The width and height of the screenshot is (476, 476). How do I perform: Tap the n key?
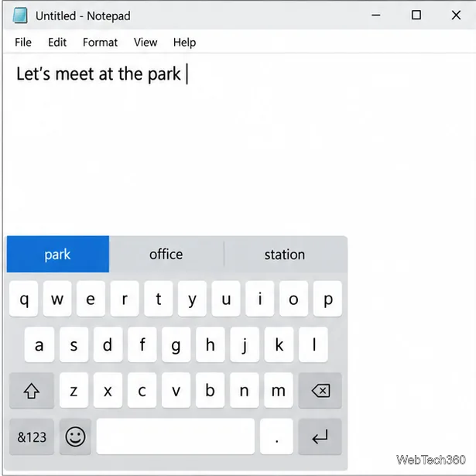tap(245, 391)
